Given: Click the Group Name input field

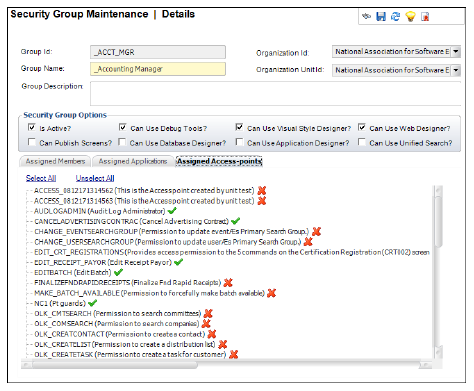Looking at the screenshot, I should pos(158,69).
